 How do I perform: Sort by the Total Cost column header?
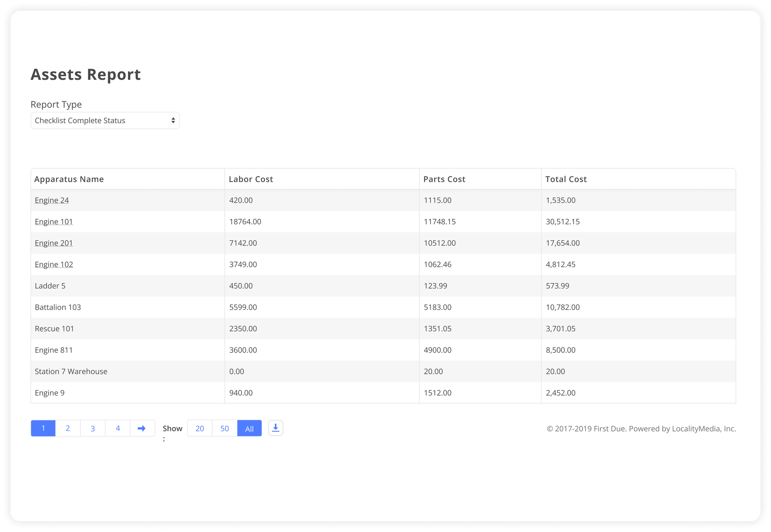pyautogui.click(x=566, y=179)
